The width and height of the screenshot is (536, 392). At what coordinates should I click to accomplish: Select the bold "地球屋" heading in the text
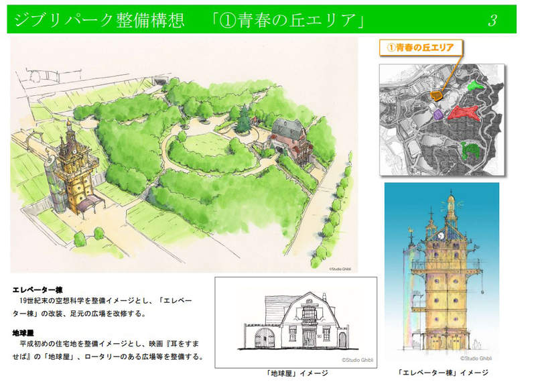tap(25, 332)
